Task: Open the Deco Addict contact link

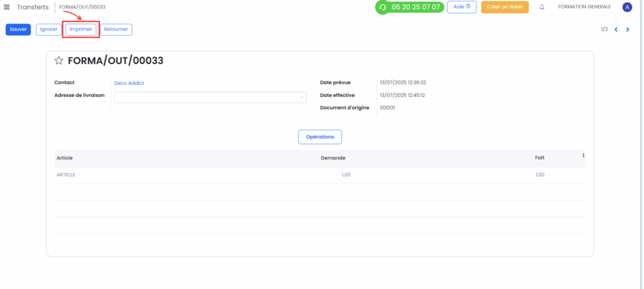Action: click(x=129, y=82)
